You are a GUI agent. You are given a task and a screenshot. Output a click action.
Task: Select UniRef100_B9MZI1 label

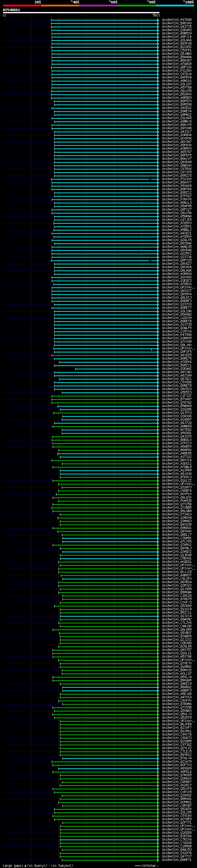177,365
